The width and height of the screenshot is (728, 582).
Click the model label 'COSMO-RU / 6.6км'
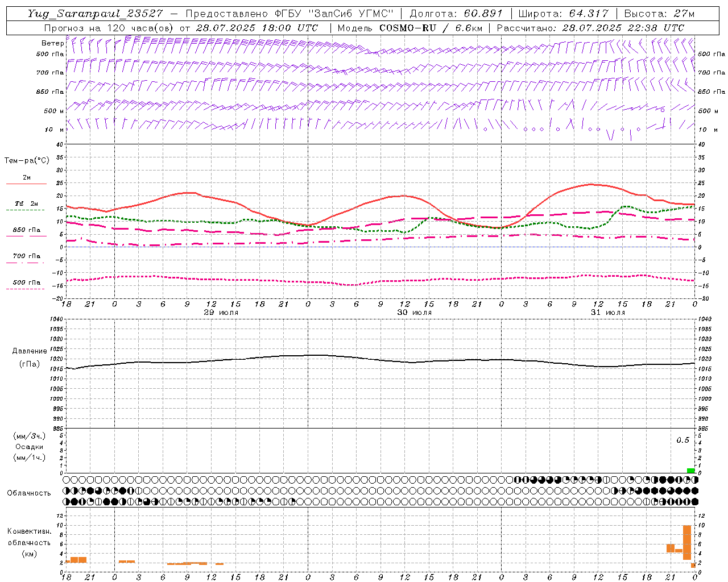pos(431,28)
